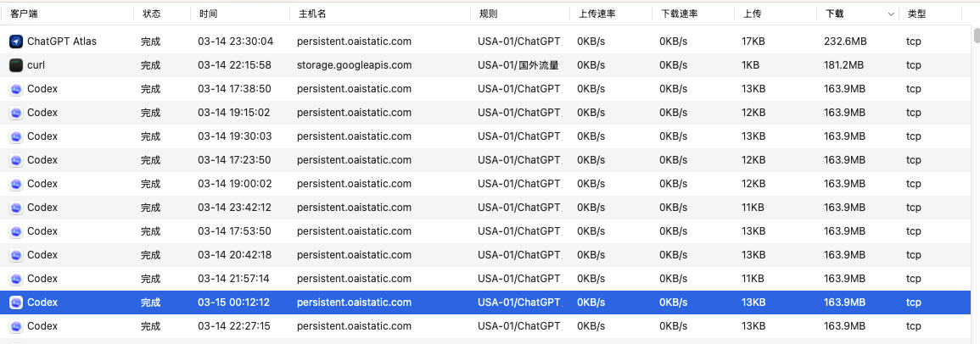Click the Codex icon at 22:27:15

tap(16, 325)
